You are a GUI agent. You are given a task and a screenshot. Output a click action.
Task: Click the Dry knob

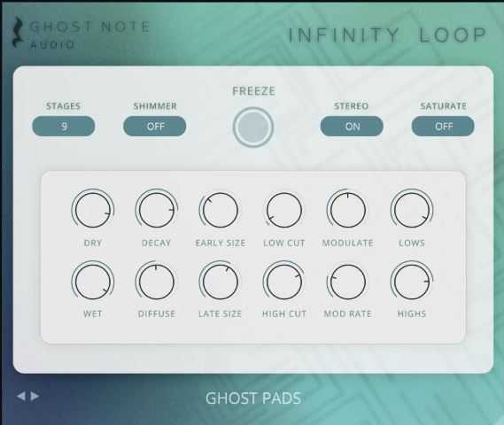tap(93, 210)
